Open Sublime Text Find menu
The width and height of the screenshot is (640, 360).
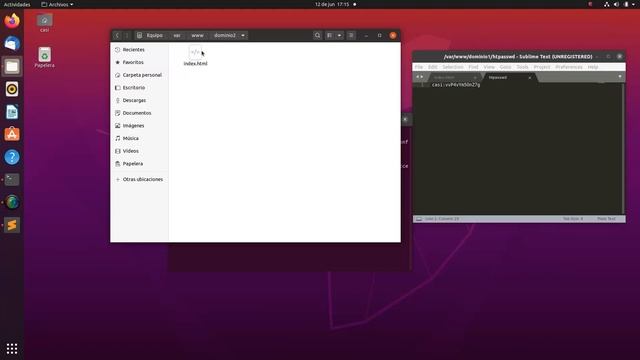(x=473, y=67)
